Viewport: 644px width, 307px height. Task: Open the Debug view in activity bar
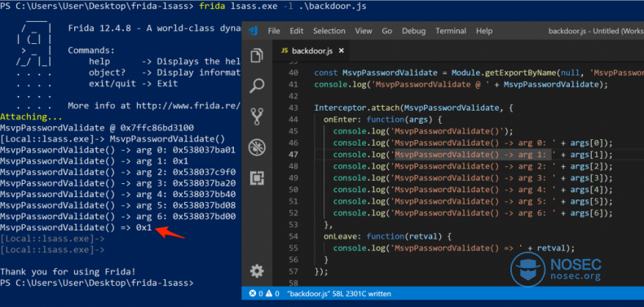click(257, 147)
